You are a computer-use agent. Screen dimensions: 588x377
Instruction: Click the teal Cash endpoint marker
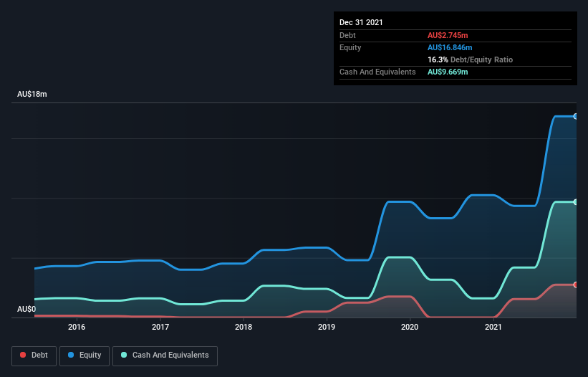pos(576,202)
